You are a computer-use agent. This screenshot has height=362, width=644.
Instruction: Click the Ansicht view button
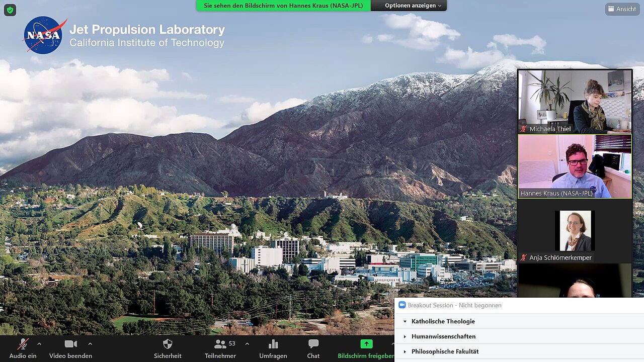tap(622, 9)
